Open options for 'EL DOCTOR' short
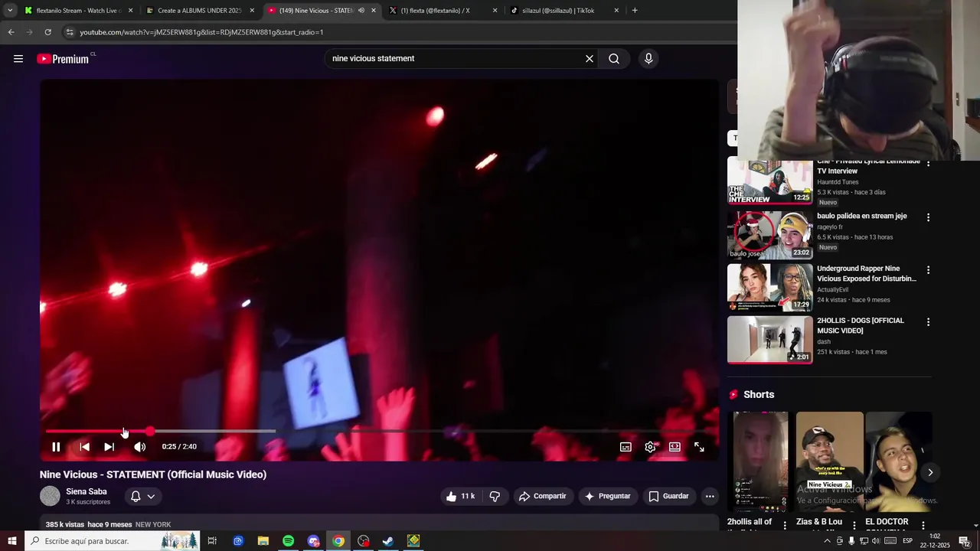The image size is (980, 551). pos(923,526)
